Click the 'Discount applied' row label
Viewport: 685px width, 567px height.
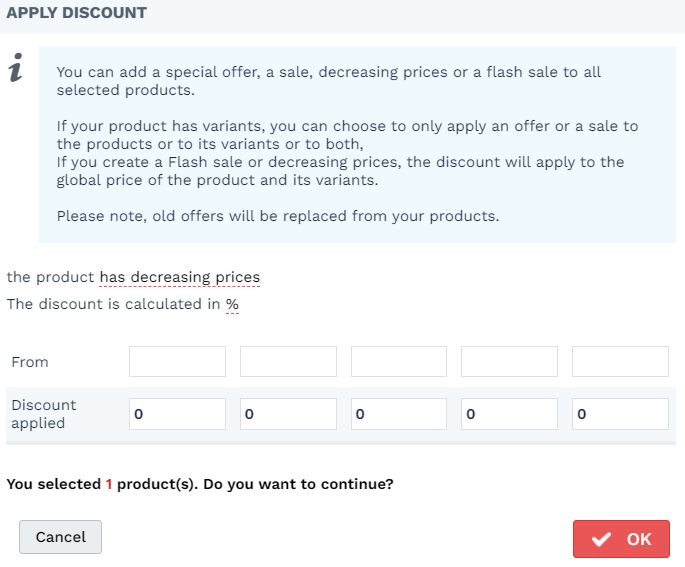click(44, 414)
